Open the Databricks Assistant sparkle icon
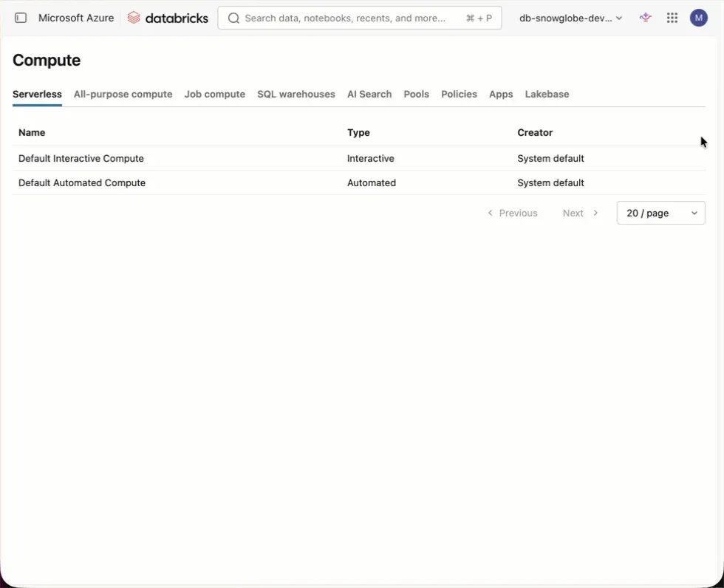The height and width of the screenshot is (588, 724). pyautogui.click(x=645, y=18)
